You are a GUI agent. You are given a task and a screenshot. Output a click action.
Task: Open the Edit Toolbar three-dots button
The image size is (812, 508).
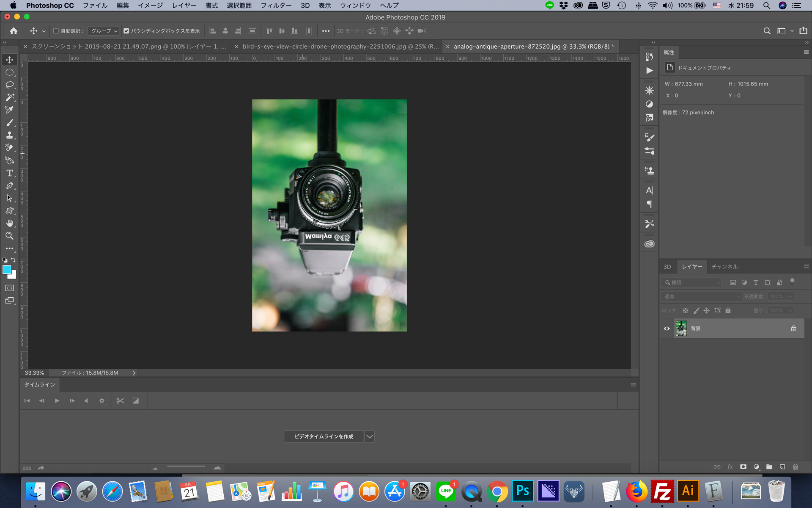tap(9, 248)
